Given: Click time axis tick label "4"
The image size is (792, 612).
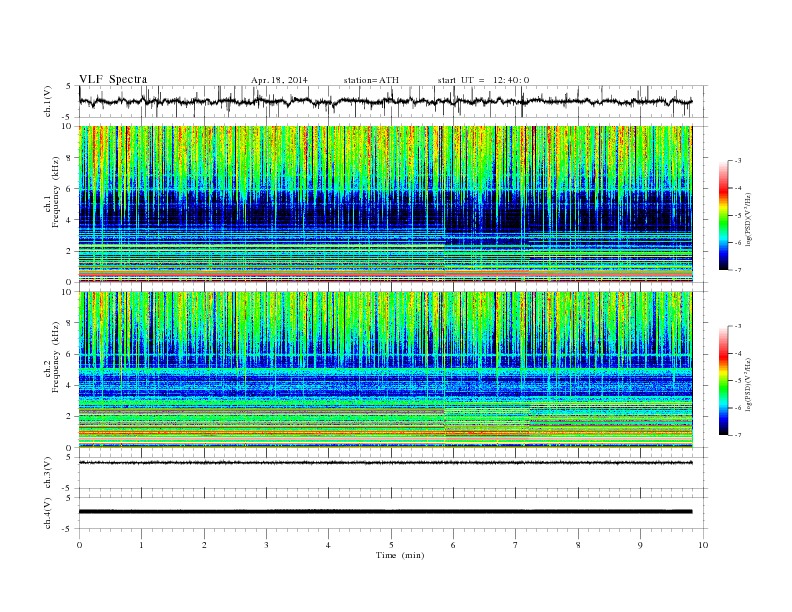Looking at the screenshot, I should coord(328,545).
